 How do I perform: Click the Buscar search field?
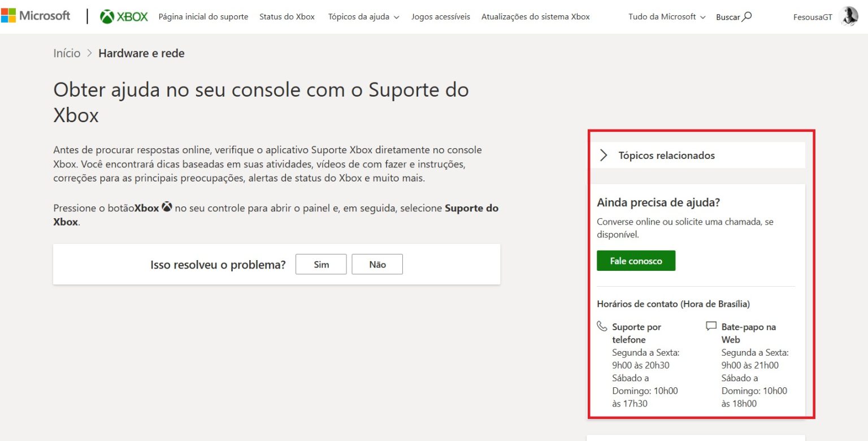728,17
